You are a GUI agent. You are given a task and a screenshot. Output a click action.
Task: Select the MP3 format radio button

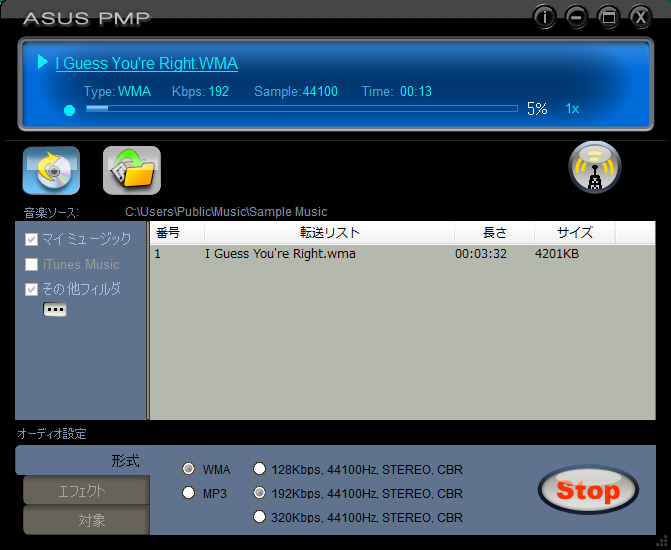coord(188,493)
